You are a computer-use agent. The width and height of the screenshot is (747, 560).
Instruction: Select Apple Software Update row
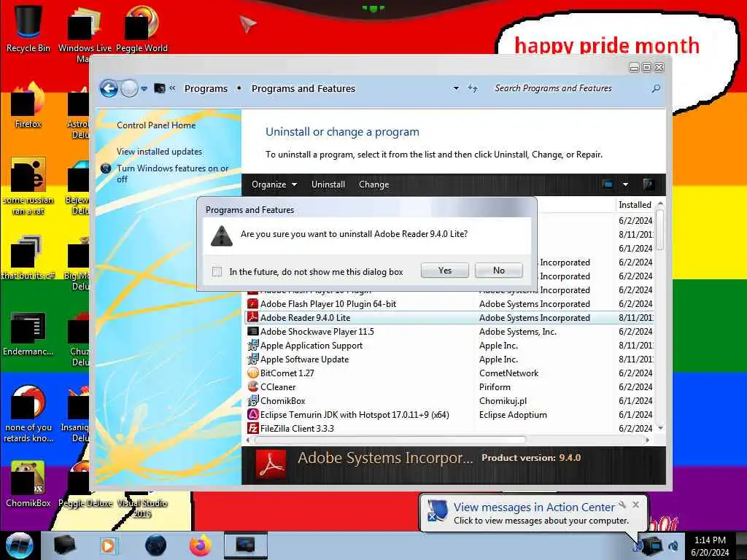click(x=448, y=359)
